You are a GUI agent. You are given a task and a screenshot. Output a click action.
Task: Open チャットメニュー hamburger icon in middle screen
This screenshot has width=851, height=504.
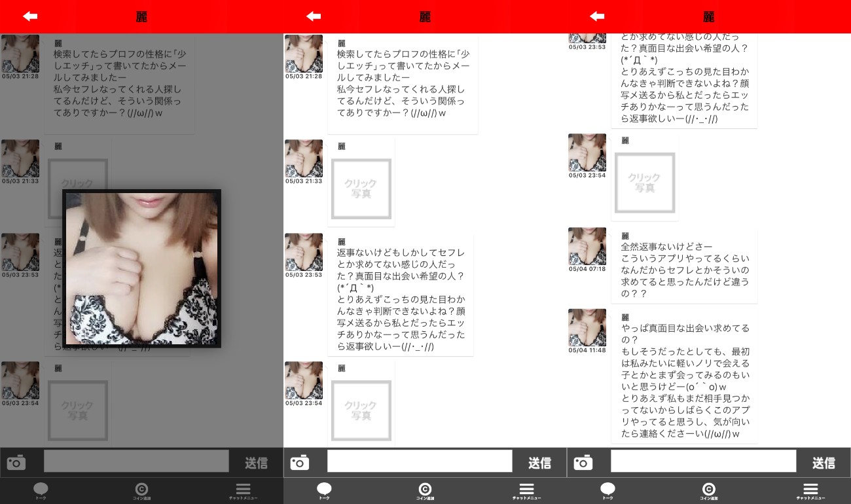tap(526, 490)
